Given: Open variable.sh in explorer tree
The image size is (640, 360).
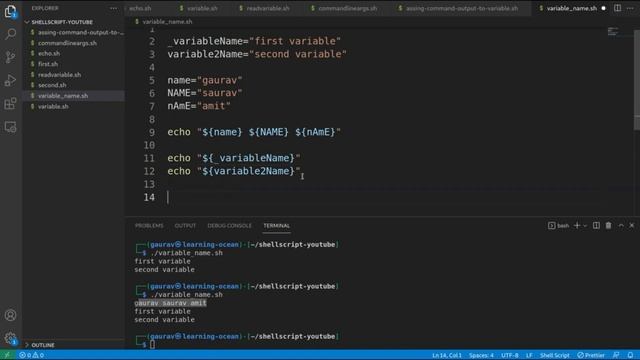Looking at the screenshot, I should [x=74, y=107].
